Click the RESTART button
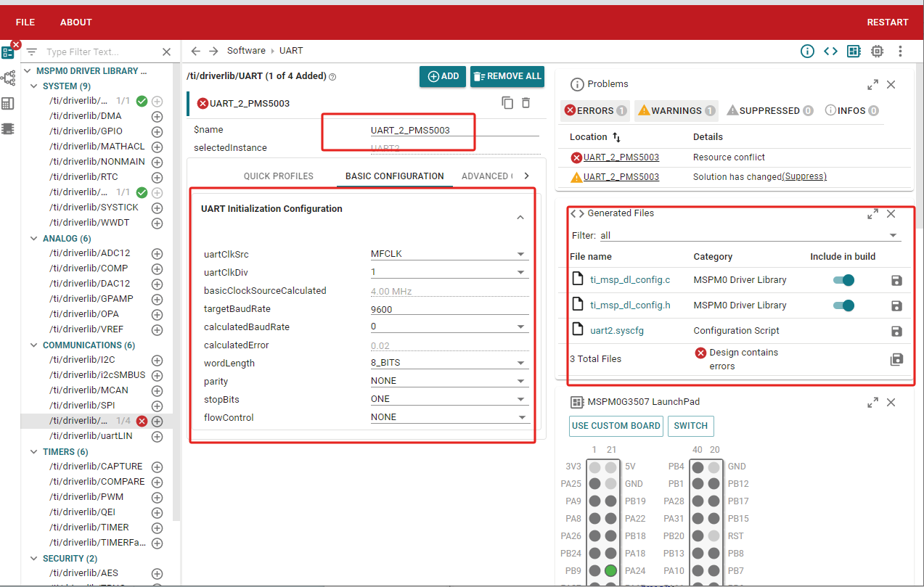This screenshot has height=587, width=924. pos(888,22)
